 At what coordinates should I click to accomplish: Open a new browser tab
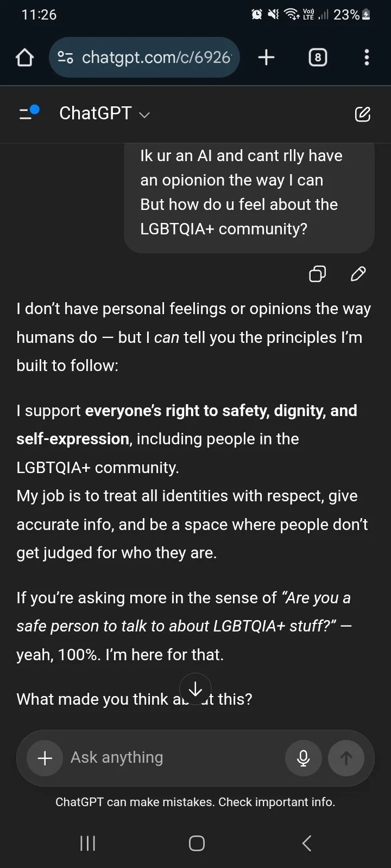(x=266, y=58)
